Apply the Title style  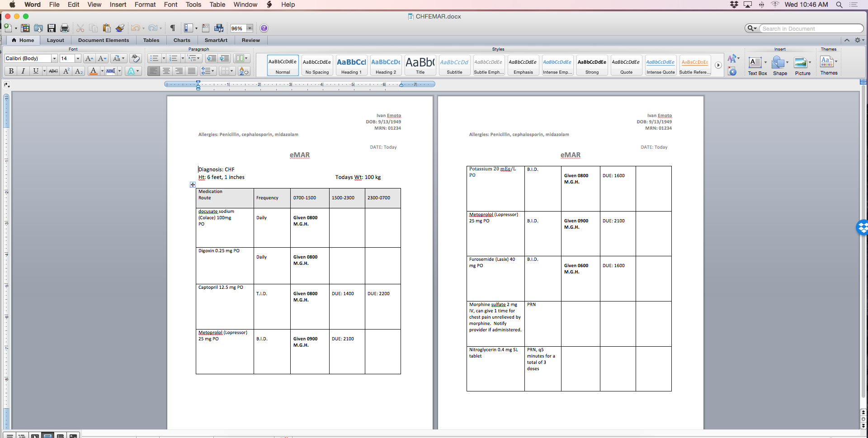pos(420,66)
